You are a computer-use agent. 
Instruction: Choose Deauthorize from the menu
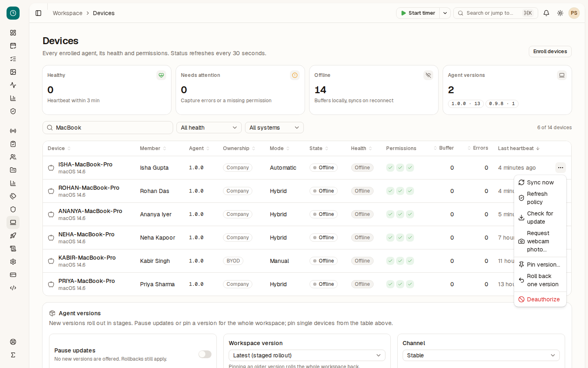coord(540,299)
